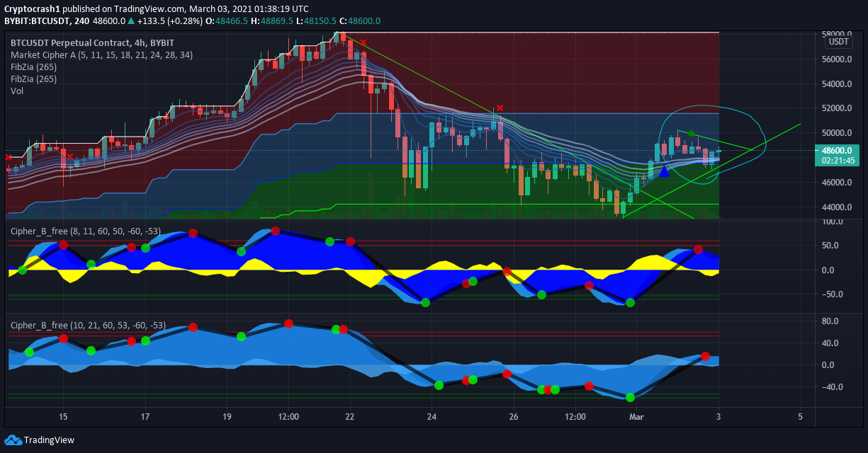Click the blue up-triangle buy signal on chart

point(663,171)
